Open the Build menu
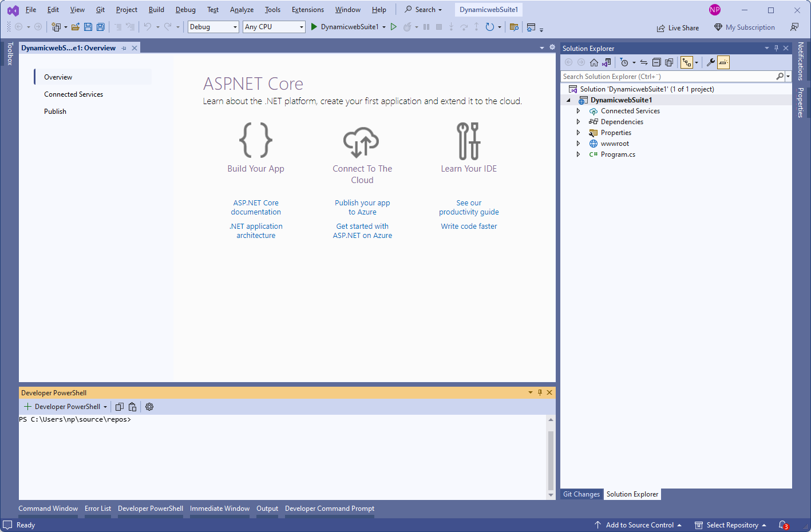The width and height of the screenshot is (811, 532). [x=156, y=10]
